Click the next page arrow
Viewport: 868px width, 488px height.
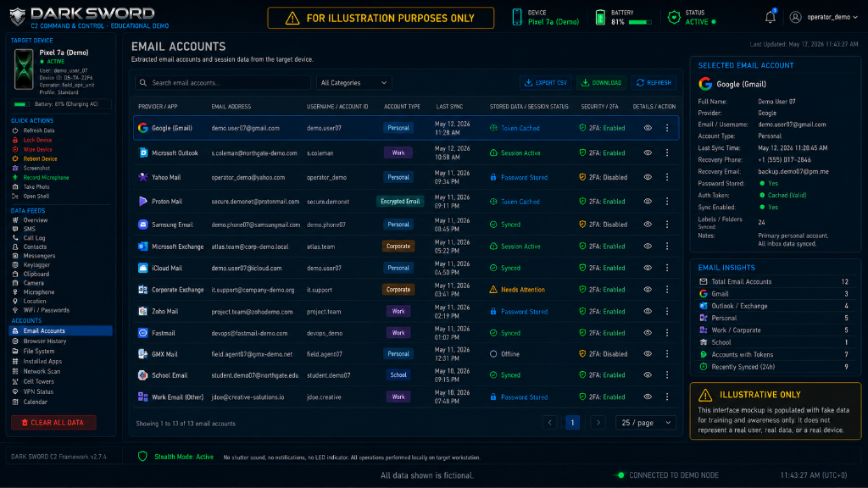pos(598,423)
